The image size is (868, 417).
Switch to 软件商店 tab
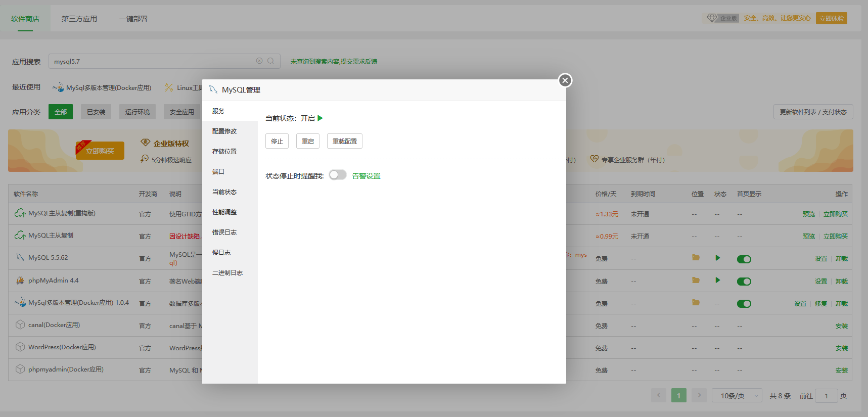(x=25, y=19)
